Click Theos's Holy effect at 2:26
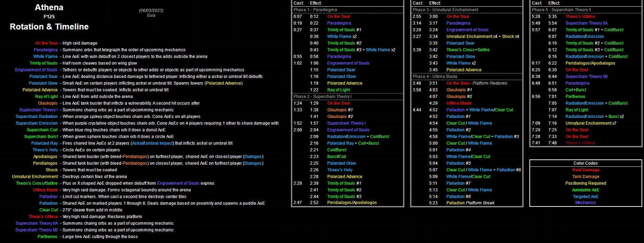This screenshot has width=644, height=243. click(x=340, y=170)
